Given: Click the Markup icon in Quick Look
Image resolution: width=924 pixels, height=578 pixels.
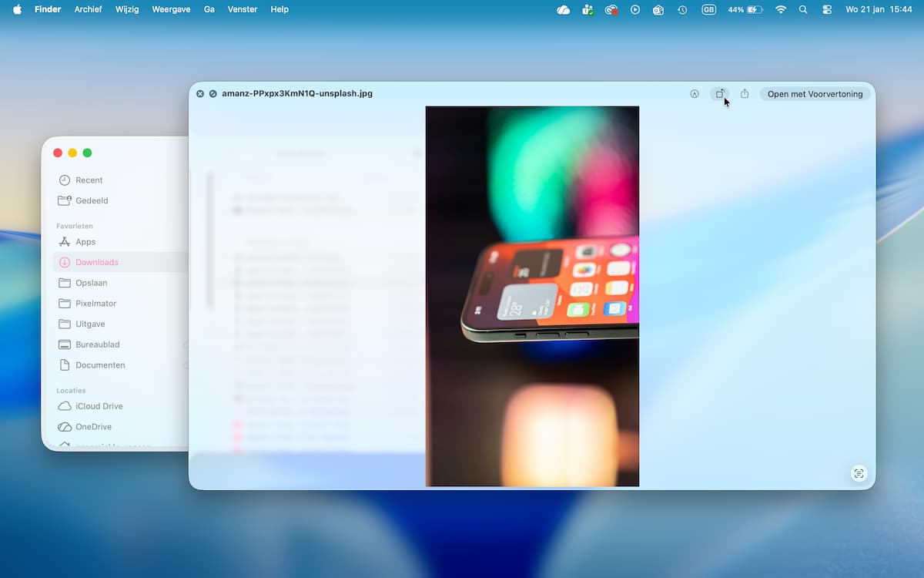Looking at the screenshot, I should [695, 94].
